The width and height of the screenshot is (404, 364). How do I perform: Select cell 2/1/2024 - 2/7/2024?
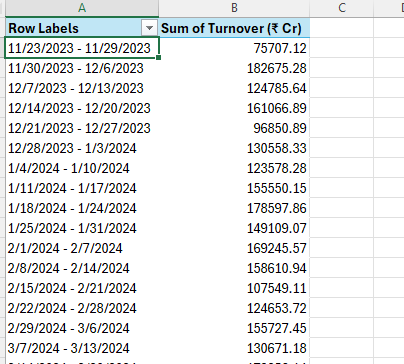[x=82, y=248]
